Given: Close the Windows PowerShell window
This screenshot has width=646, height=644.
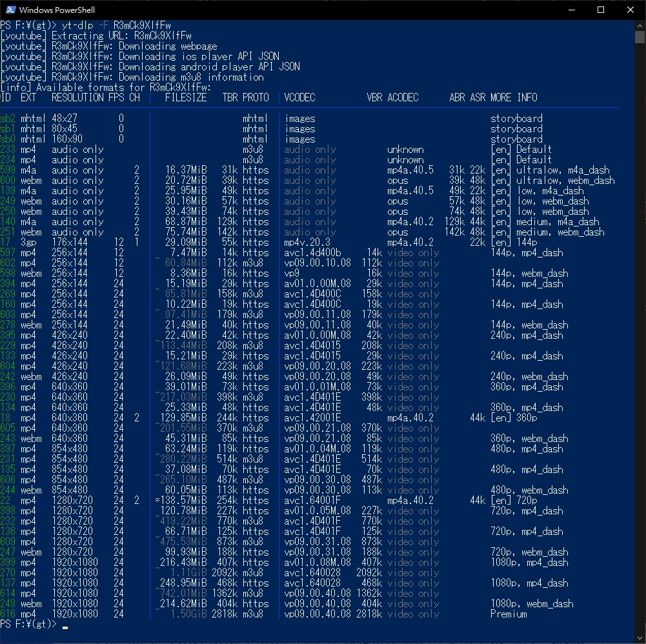Looking at the screenshot, I should click(x=631, y=10).
